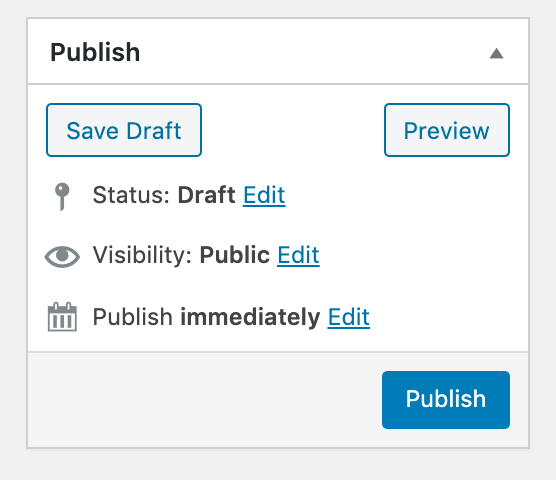The width and height of the screenshot is (556, 480).
Task: Click the publish calendar icon
Action: coord(62,317)
